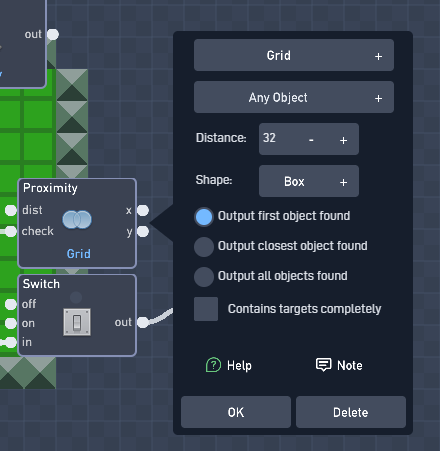Open the Shape Box selector
440x451 pixels.
coord(309,181)
